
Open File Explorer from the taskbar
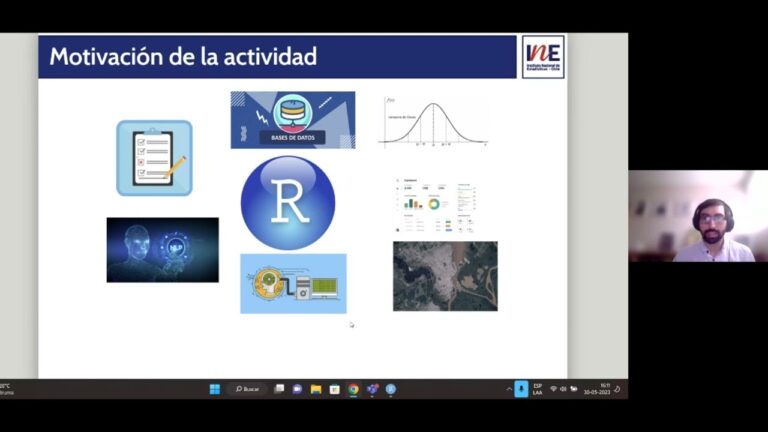point(316,389)
